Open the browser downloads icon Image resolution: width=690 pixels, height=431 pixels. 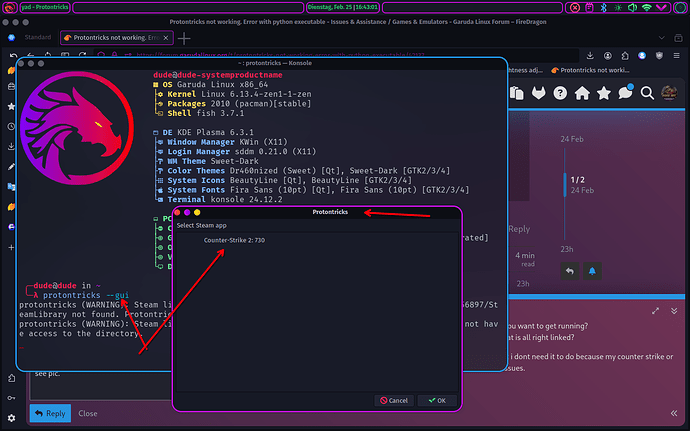click(590, 55)
